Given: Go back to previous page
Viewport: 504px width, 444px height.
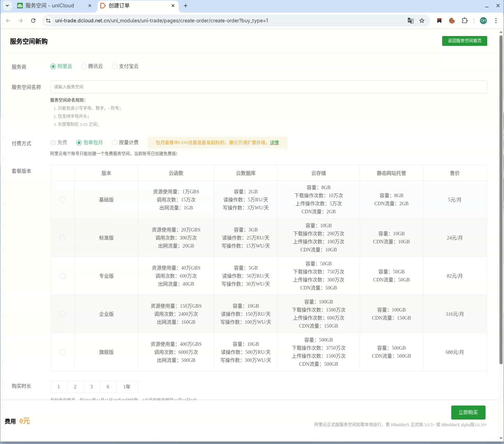Looking at the screenshot, I should [8, 21].
